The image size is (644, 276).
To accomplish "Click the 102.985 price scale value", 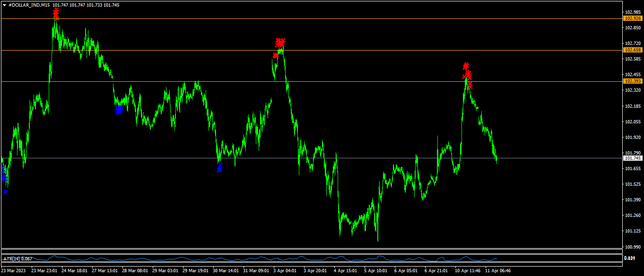I will coord(633,12).
